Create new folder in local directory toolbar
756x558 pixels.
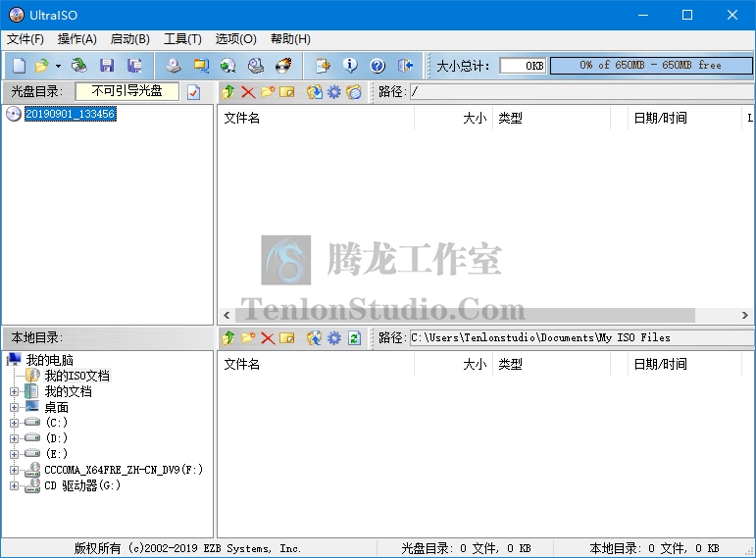[x=248, y=338]
